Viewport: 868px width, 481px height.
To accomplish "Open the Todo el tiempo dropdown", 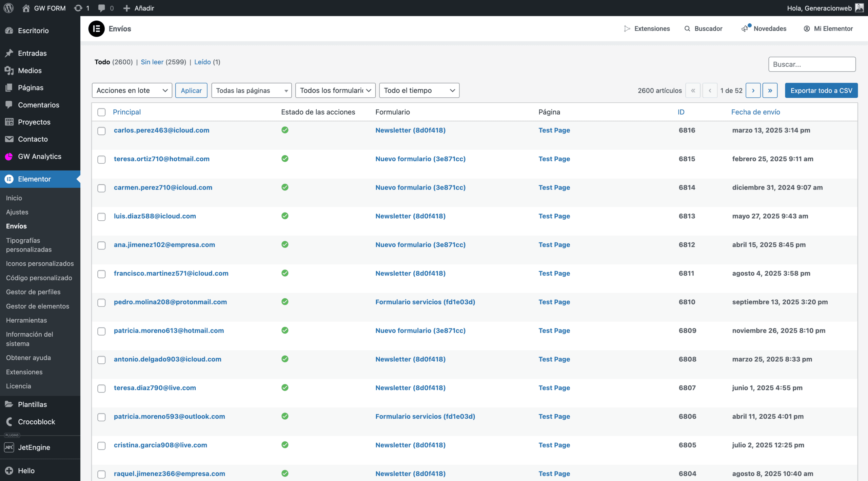I will pos(419,91).
